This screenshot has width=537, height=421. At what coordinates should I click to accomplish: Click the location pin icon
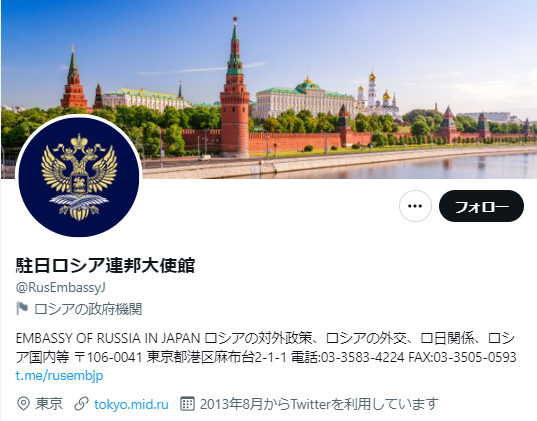[23, 404]
